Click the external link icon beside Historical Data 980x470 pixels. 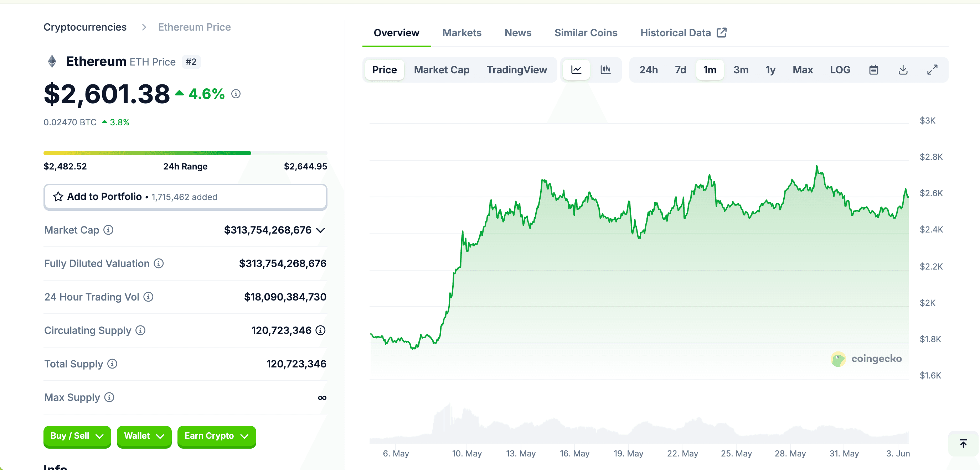722,33
